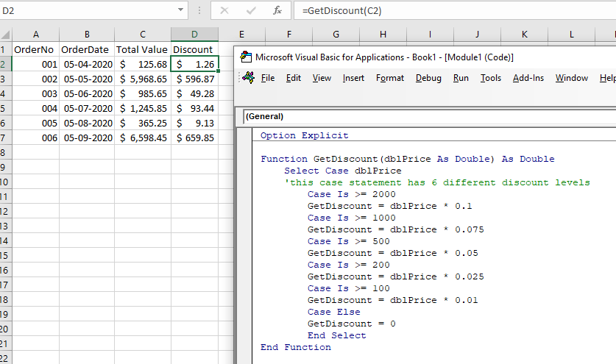Click the Select All corner of the sheet
Screen dimensions: 616x364
tap(5, 35)
